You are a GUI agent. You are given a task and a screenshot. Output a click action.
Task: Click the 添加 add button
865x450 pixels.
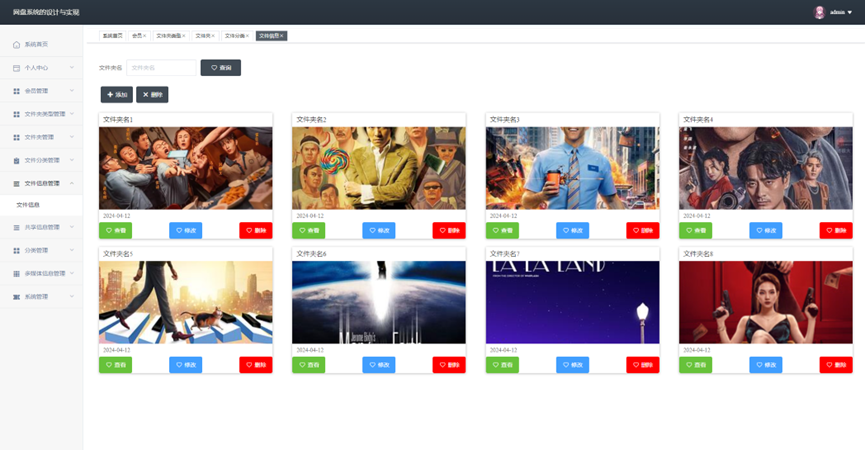tap(117, 95)
